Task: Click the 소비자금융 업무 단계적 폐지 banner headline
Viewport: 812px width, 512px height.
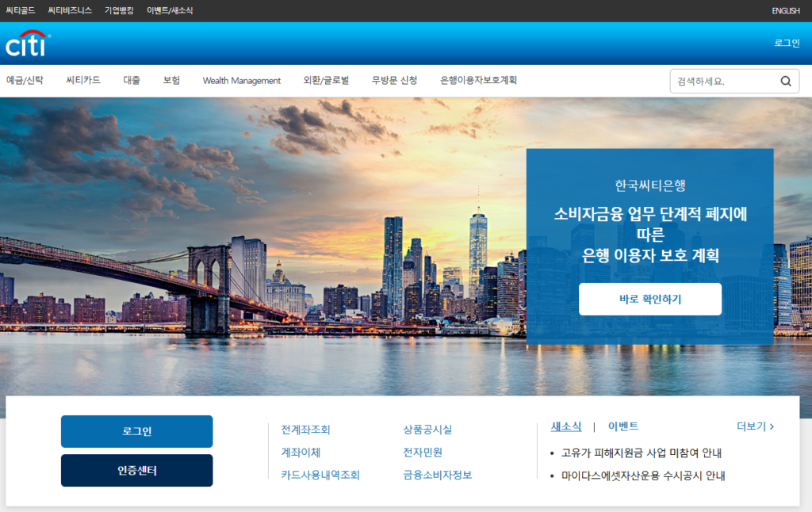Action: point(650,235)
